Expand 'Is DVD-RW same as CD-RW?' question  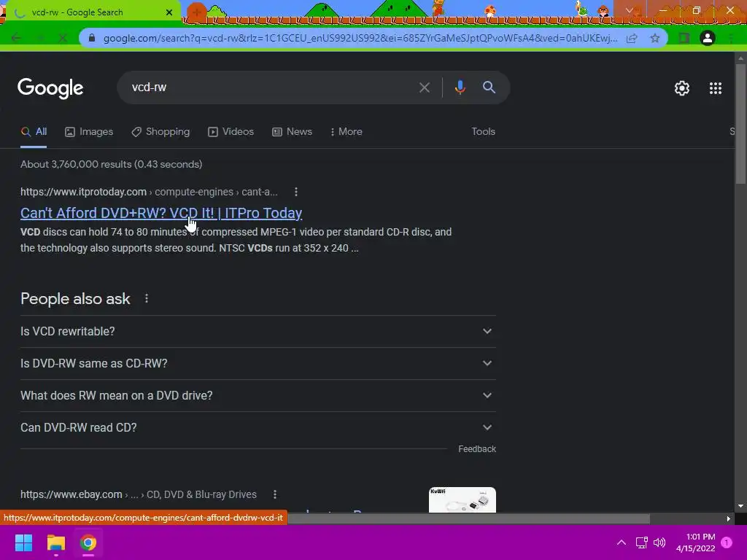[x=258, y=363]
